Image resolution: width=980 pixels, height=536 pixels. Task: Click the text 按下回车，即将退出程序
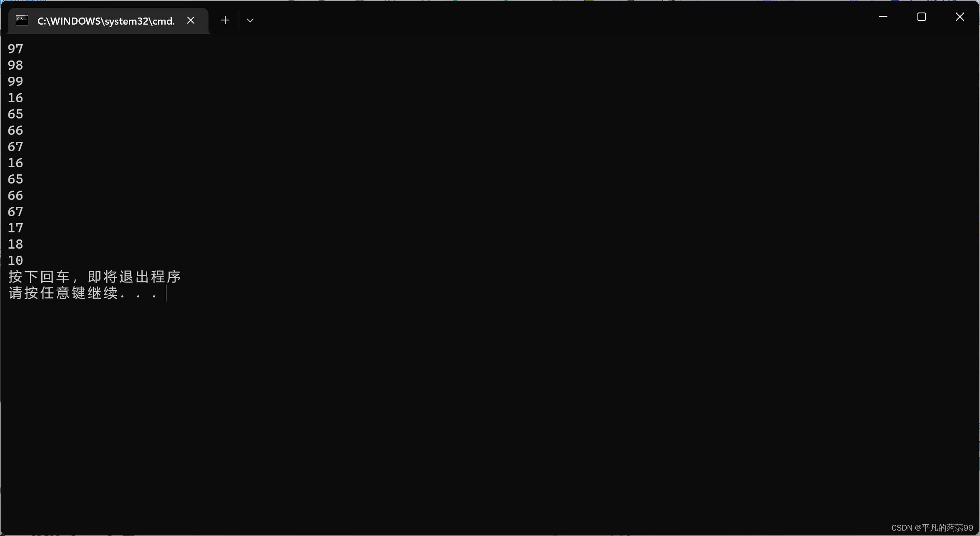pyautogui.click(x=95, y=277)
